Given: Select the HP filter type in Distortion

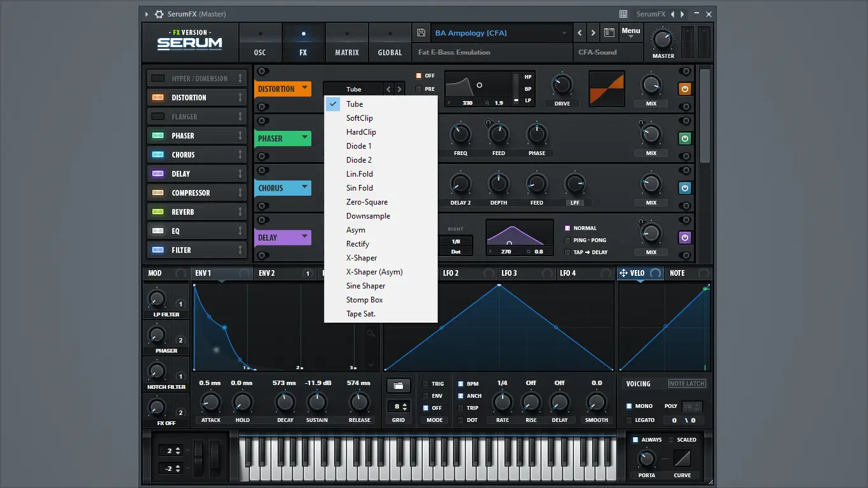Looking at the screenshot, I should click(x=527, y=77).
